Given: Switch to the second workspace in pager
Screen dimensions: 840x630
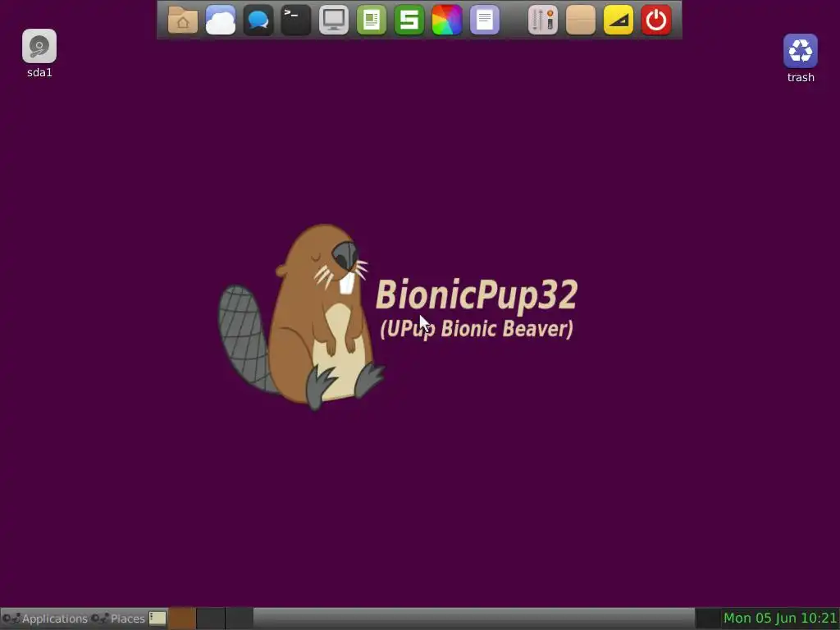Looking at the screenshot, I should pyautogui.click(x=211, y=619).
